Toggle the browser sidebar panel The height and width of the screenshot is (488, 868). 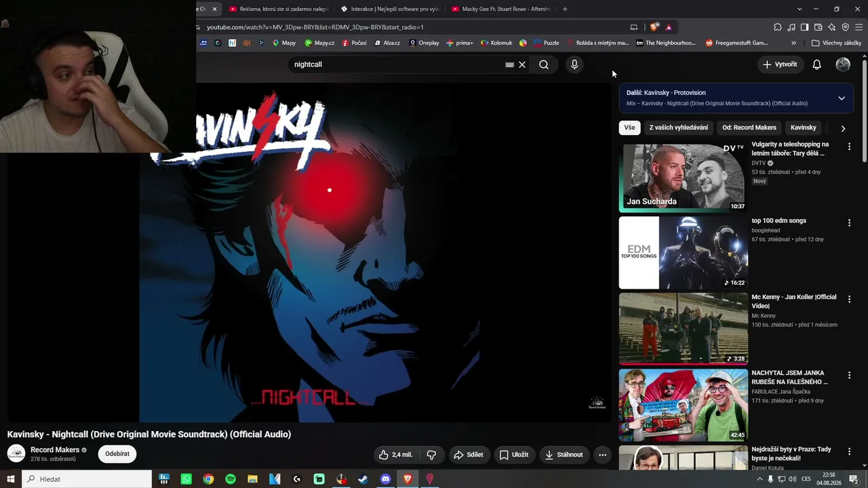click(x=805, y=27)
